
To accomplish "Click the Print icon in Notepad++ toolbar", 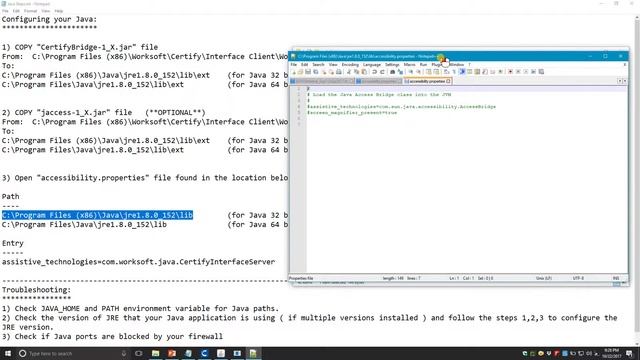I will (339, 72).
